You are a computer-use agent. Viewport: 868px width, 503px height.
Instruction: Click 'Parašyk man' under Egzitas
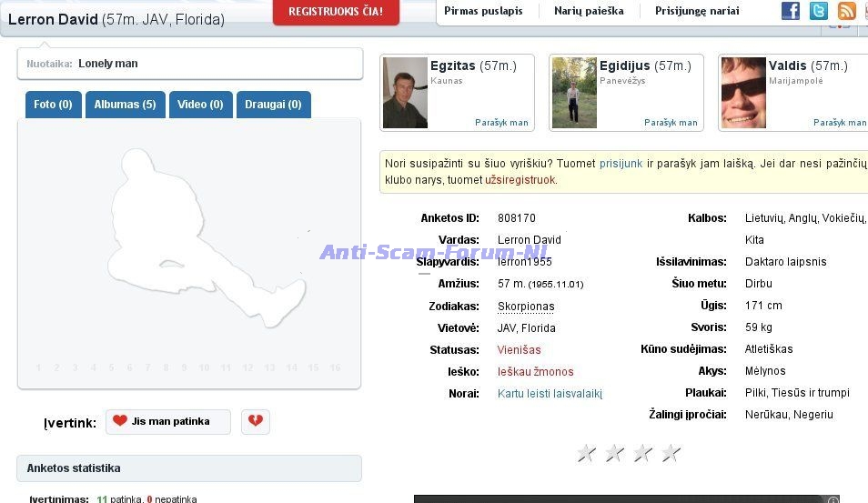(x=501, y=122)
